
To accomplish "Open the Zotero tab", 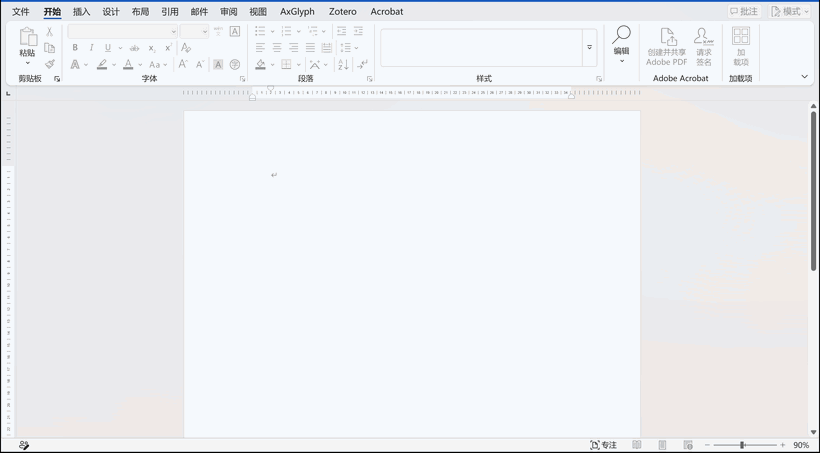I will tap(343, 12).
